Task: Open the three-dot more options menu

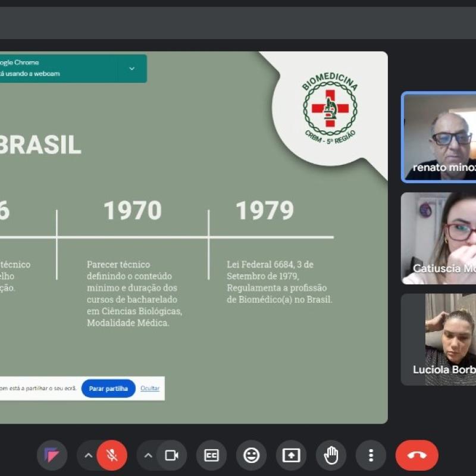Action: click(x=371, y=456)
